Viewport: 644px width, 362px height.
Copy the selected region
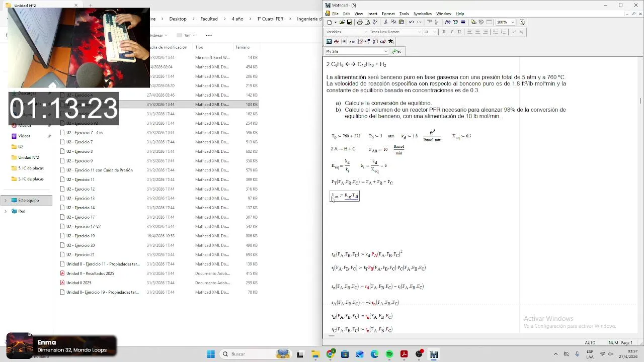pos(393,22)
